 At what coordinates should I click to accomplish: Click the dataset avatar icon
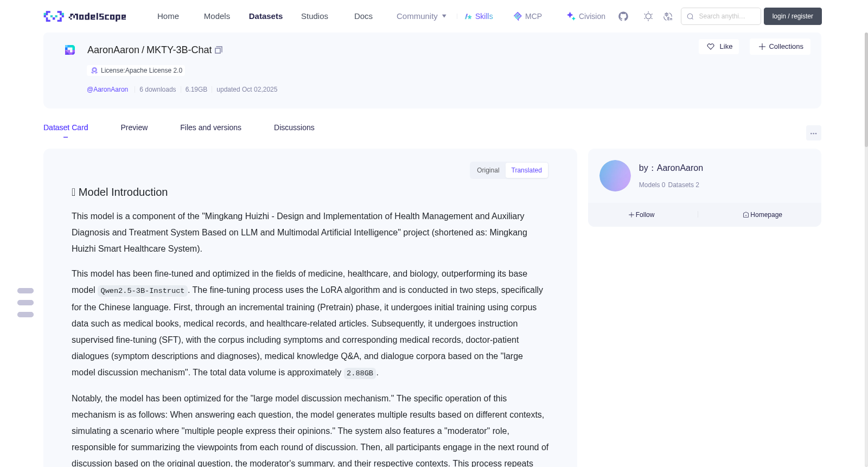tap(70, 50)
